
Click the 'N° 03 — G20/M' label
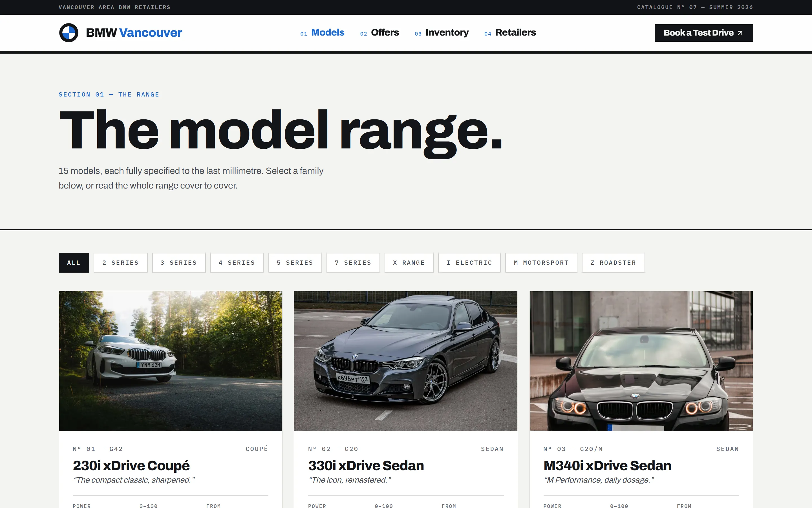pyautogui.click(x=573, y=449)
